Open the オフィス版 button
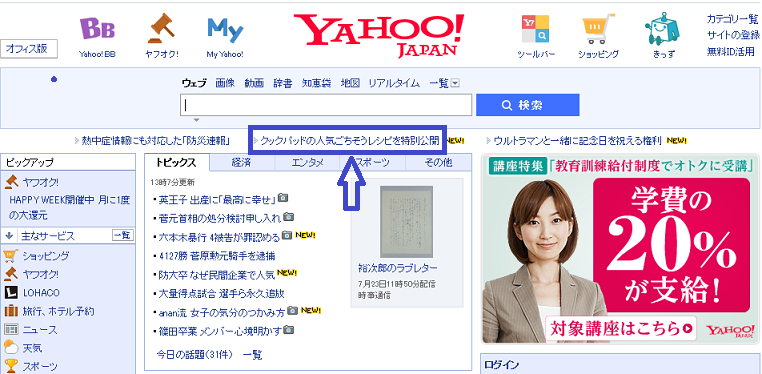 [29, 49]
